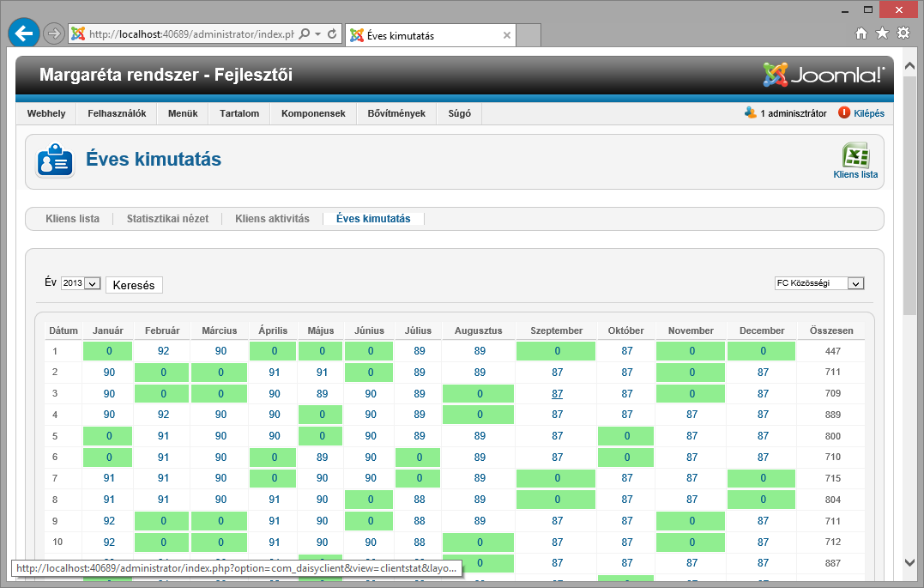924x588 pixels.
Task: Click the page scrollbar up arrow
Action: point(909,65)
